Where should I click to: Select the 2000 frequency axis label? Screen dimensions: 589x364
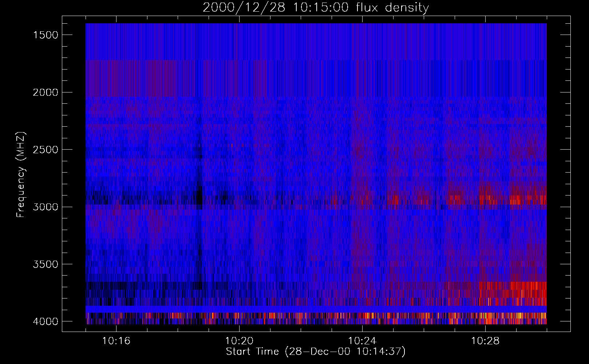pos(46,92)
